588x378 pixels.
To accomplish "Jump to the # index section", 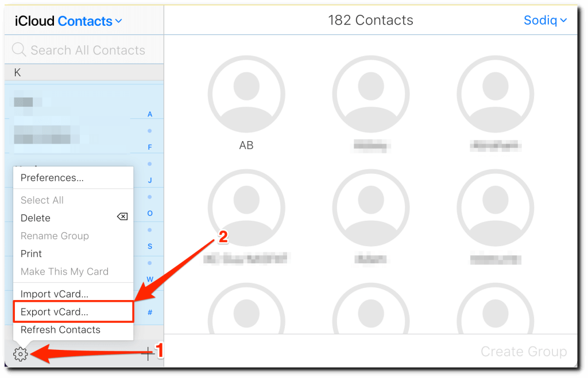I will click(150, 312).
